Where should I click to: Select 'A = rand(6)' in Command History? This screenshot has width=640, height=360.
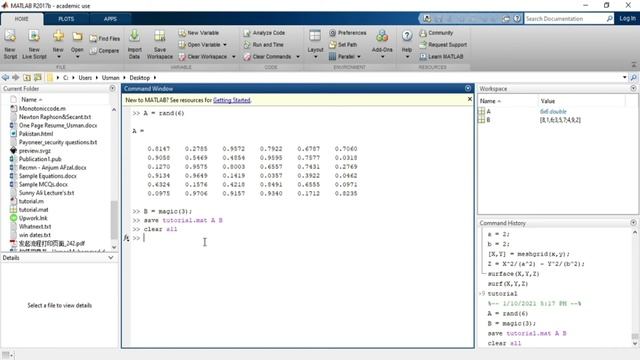[507, 313]
